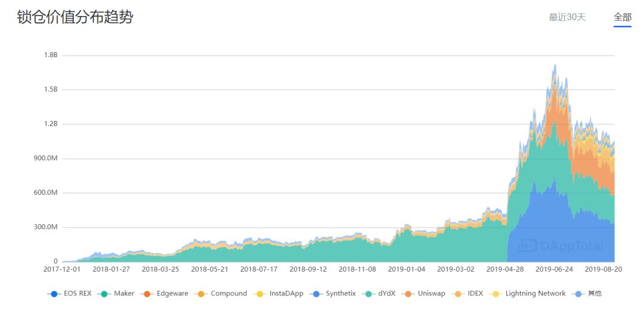Toggle IDEX series in legend

(466, 294)
